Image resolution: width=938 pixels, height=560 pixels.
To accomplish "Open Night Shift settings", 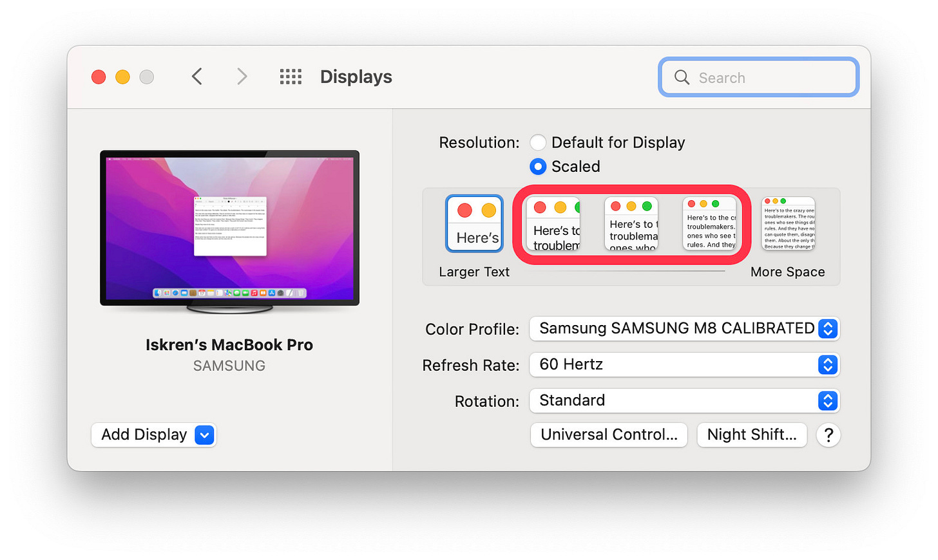I will point(752,435).
